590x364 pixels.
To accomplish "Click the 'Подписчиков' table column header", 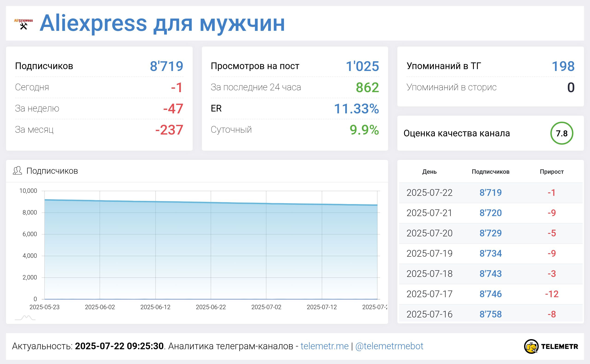I will 490,172.
